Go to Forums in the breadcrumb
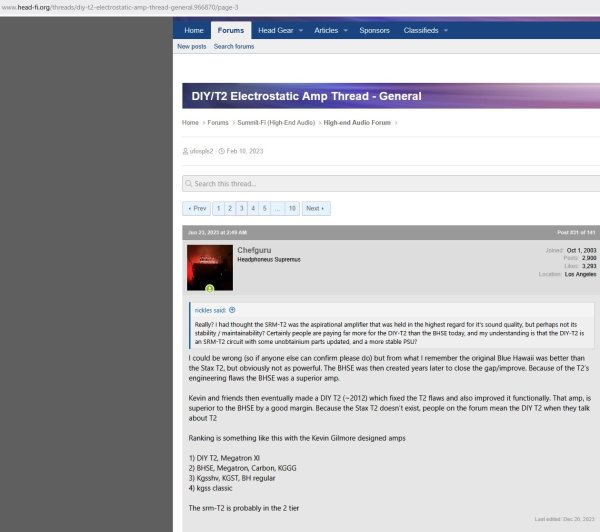 click(218, 122)
